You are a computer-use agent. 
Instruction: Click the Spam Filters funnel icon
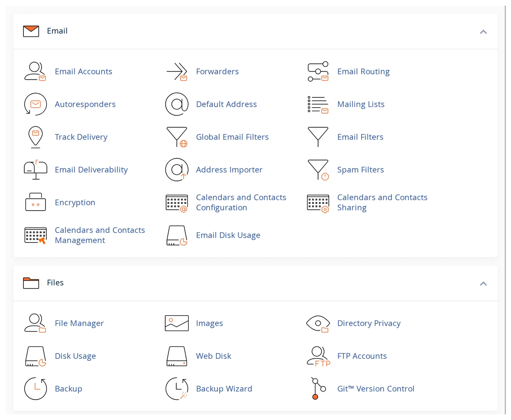pyautogui.click(x=319, y=170)
